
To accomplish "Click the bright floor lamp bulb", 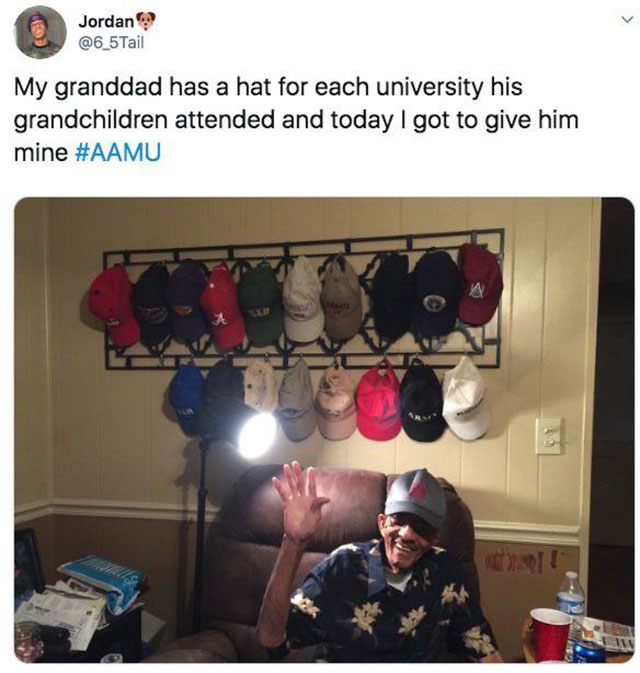I will (x=257, y=435).
